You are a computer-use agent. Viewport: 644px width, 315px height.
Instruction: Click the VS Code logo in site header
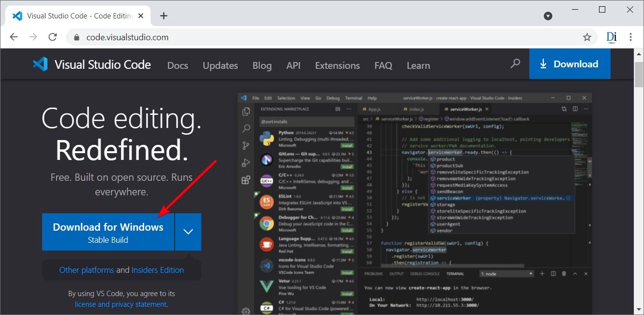(40, 64)
